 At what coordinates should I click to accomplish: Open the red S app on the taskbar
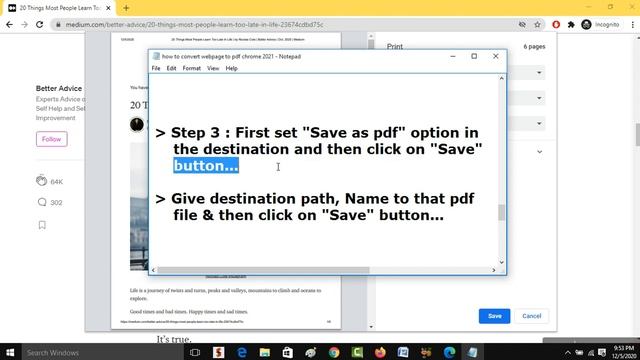(218, 352)
